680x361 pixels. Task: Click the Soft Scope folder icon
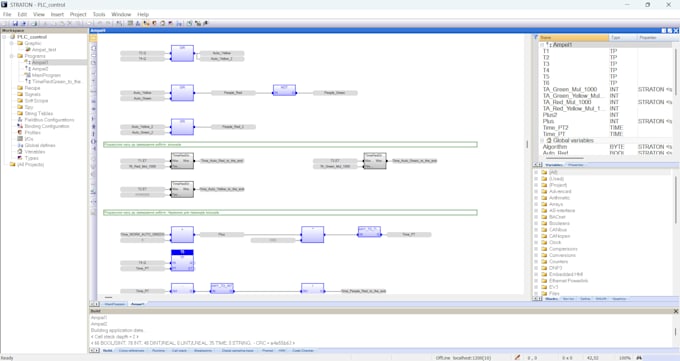[20, 101]
